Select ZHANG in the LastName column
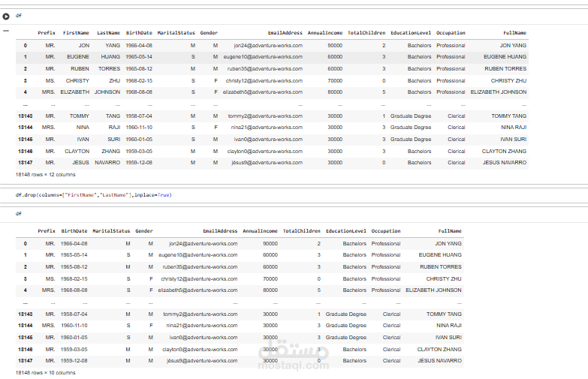The height and width of the screenshot is (379, 588). pos(111,152)
